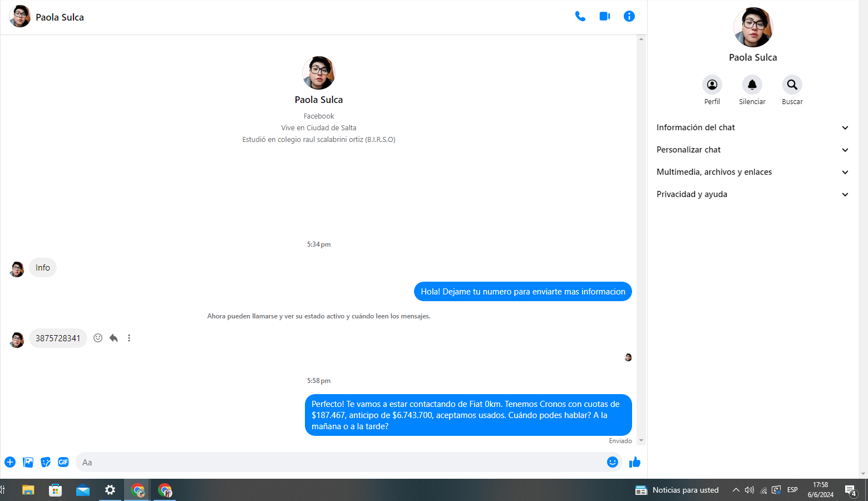Reply to the 3875728341 message

click(x=114, y=338)
